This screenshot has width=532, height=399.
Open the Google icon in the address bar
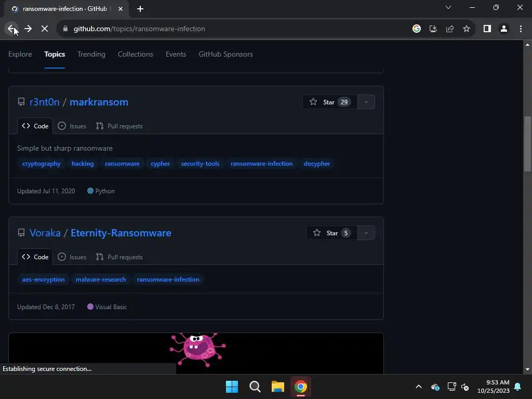[417, 29]
